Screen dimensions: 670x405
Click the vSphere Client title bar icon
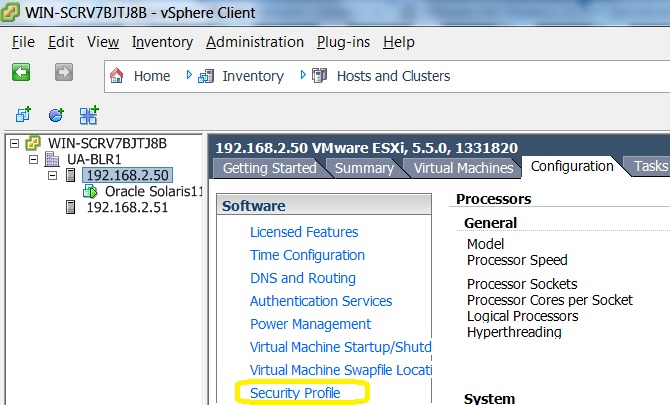point(10,12)
